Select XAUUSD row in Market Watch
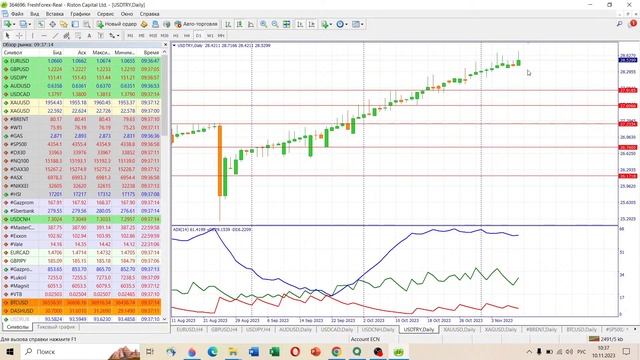 [82, 102]
